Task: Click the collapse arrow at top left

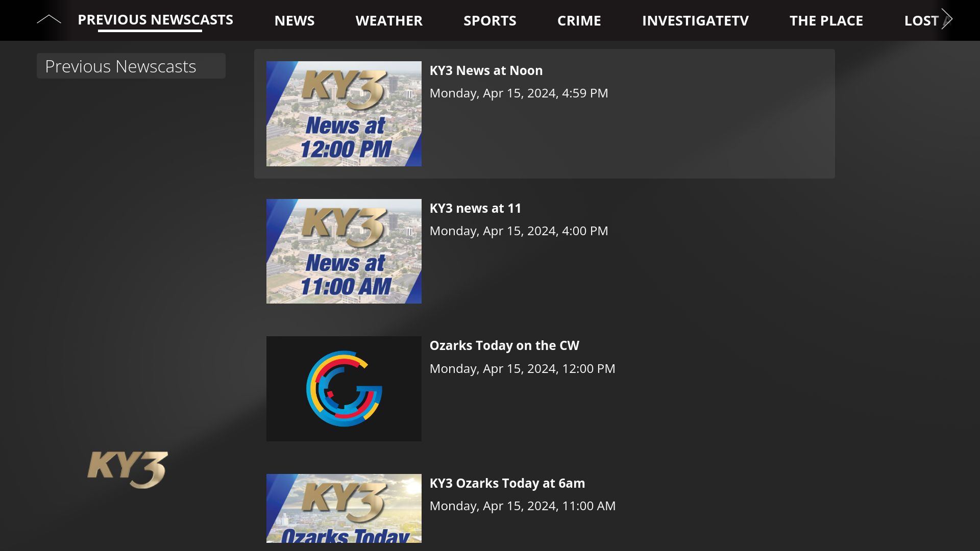Action: (50, 18)
